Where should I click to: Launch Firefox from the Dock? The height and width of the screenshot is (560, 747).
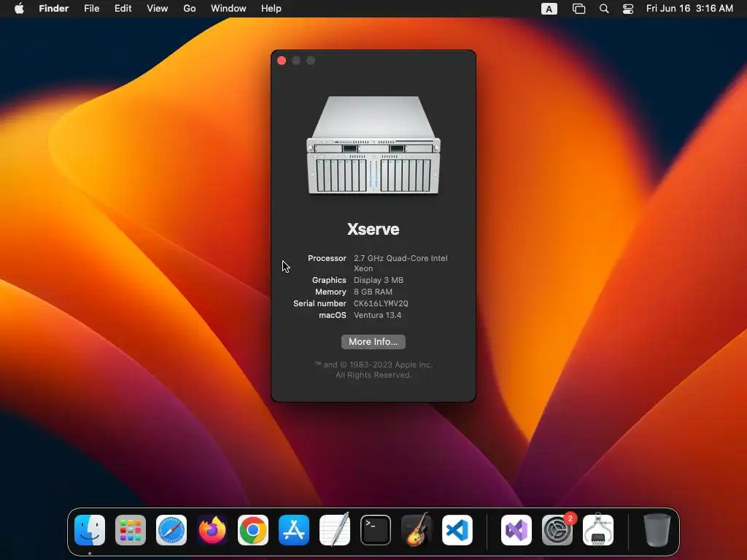pyautogui.click(x=212, y=530)
